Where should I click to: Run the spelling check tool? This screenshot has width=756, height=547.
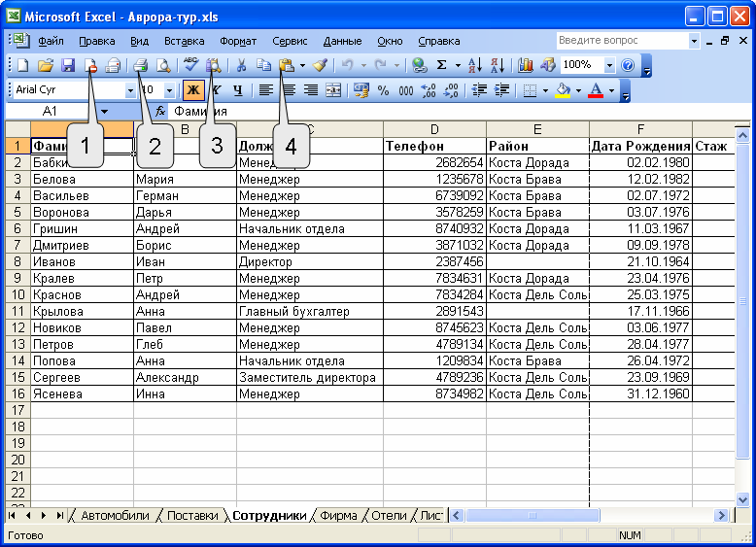[190, 65]
